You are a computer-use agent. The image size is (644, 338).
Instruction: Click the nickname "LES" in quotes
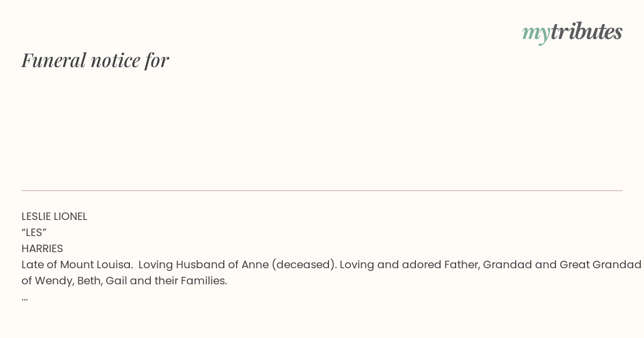(x=34, y=233)
